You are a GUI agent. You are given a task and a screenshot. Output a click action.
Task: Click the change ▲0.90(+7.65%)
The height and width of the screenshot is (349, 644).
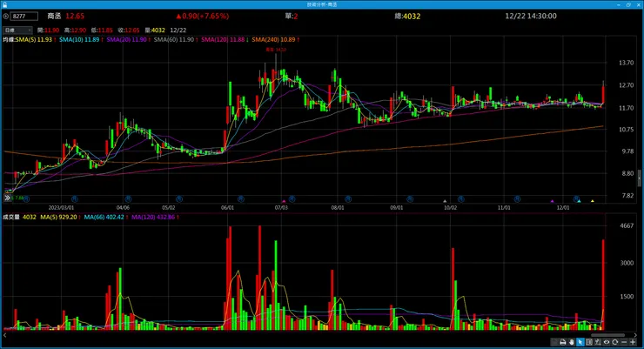coord(203,16)
